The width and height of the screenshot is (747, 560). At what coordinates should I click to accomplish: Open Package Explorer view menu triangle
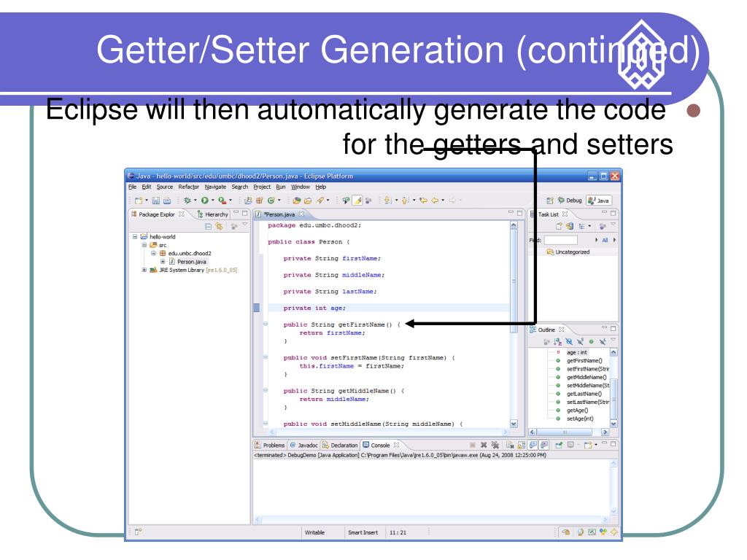coord(245,225)
